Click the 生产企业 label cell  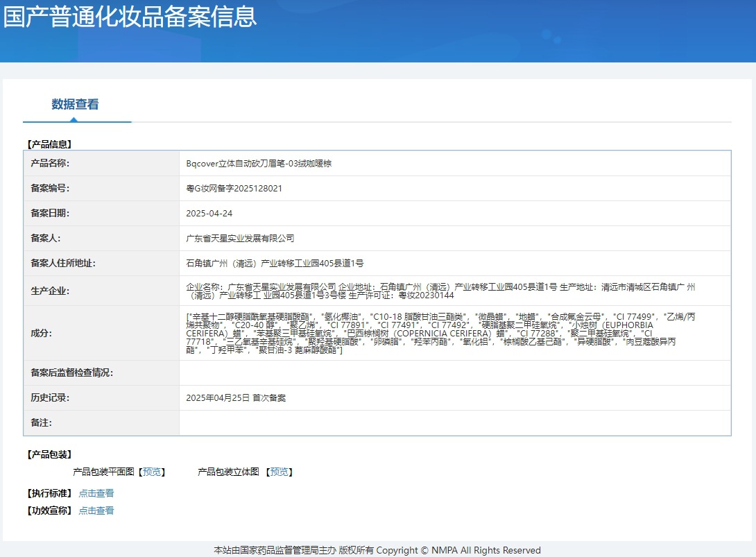point(101,291)
